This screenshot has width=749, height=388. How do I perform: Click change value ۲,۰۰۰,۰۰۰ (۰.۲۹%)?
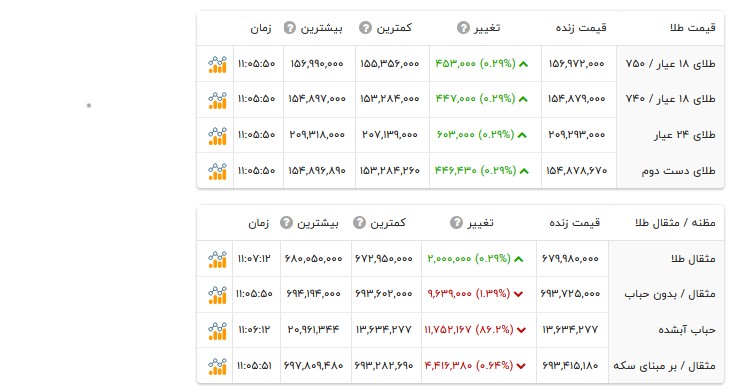tap(469, 259)
